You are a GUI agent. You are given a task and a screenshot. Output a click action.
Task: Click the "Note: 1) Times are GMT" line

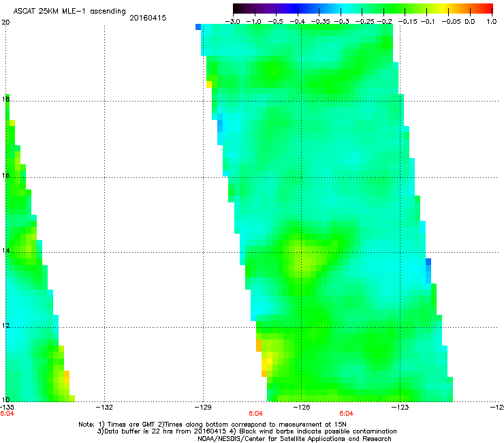click(212, 425)
